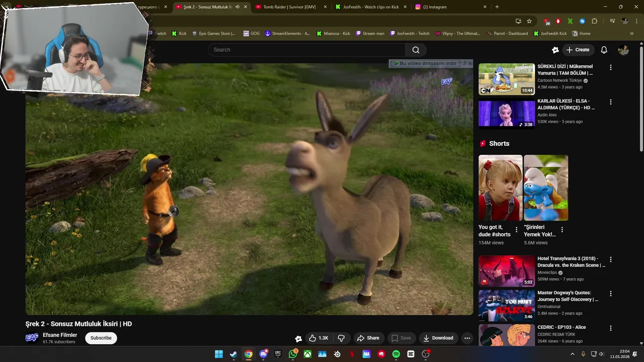Open StreamElements bookmark
This screenshot has height=362, width=644.
pos(288,34)
